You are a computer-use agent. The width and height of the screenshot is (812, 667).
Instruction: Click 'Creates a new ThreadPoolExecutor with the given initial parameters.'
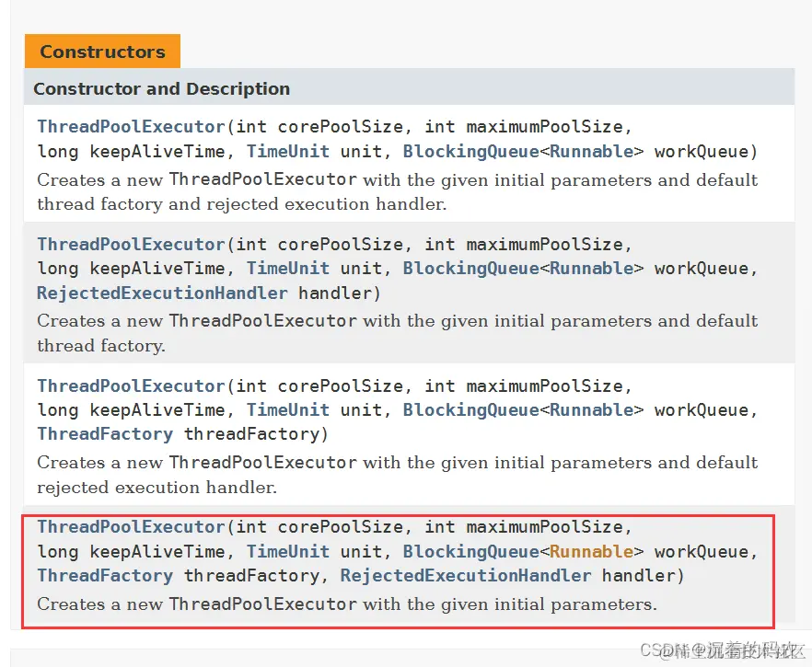pos(347,604)
